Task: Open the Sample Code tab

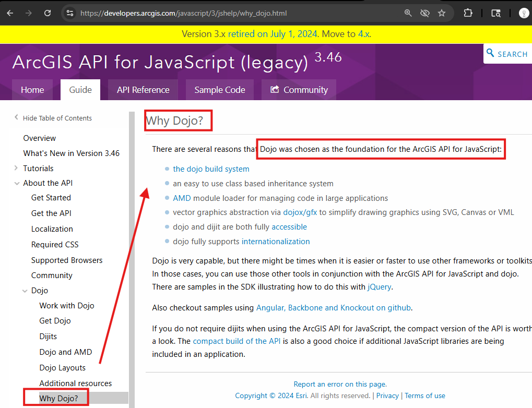Action: [x=220, y=90]
